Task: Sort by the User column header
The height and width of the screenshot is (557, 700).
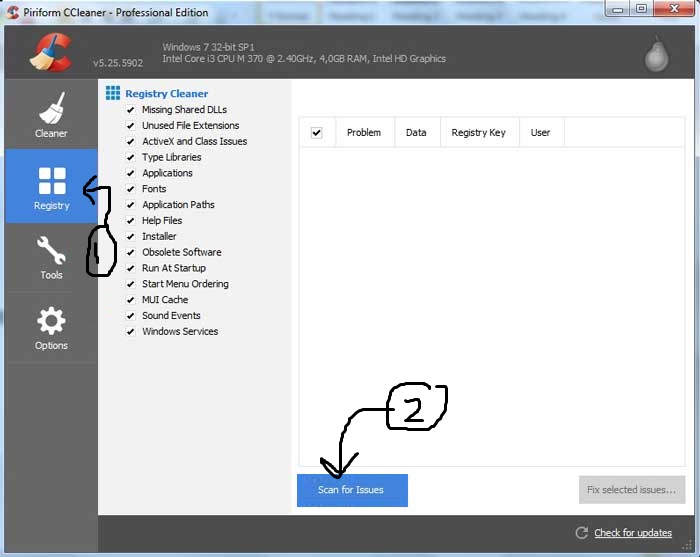Action: [541, 133]
